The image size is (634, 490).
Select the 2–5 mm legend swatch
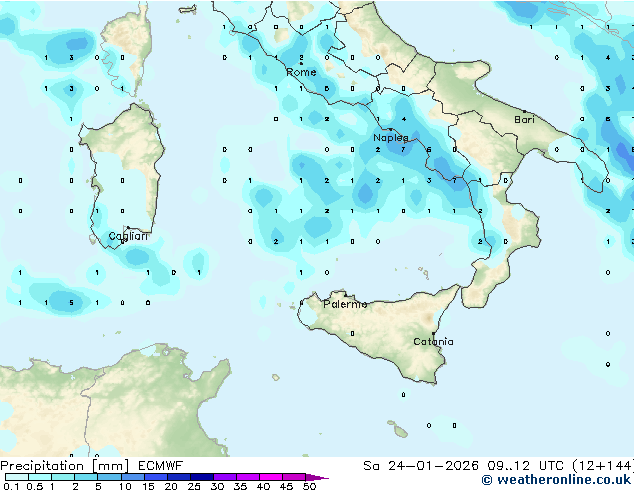(x=86, y=477)
